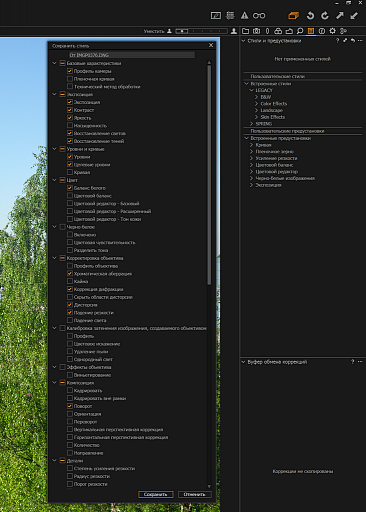
Task: Expand Усиление резкости presets
Action: (252, 158)
